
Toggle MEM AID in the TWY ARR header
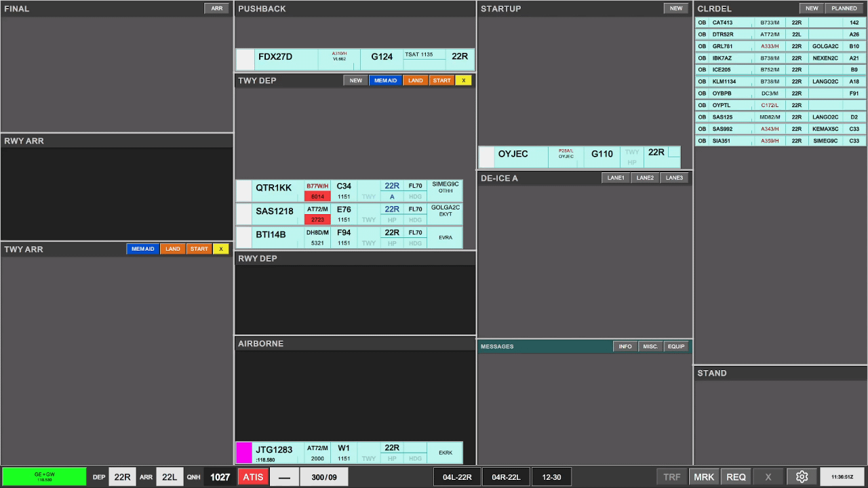pos(143,249)
